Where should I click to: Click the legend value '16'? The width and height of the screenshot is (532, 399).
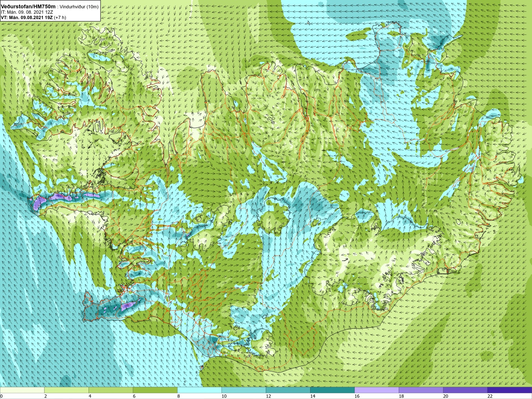tap(357, 396)
